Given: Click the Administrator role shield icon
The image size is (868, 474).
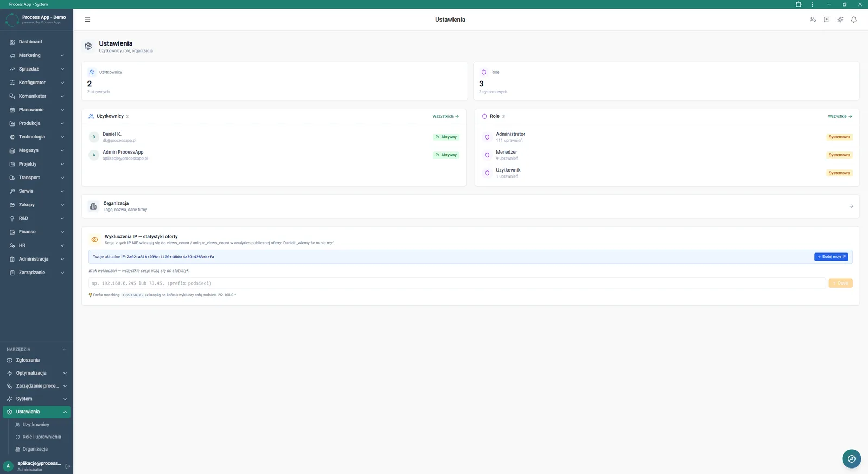Looking at the screenshot, I should click(x=487, y=137).
